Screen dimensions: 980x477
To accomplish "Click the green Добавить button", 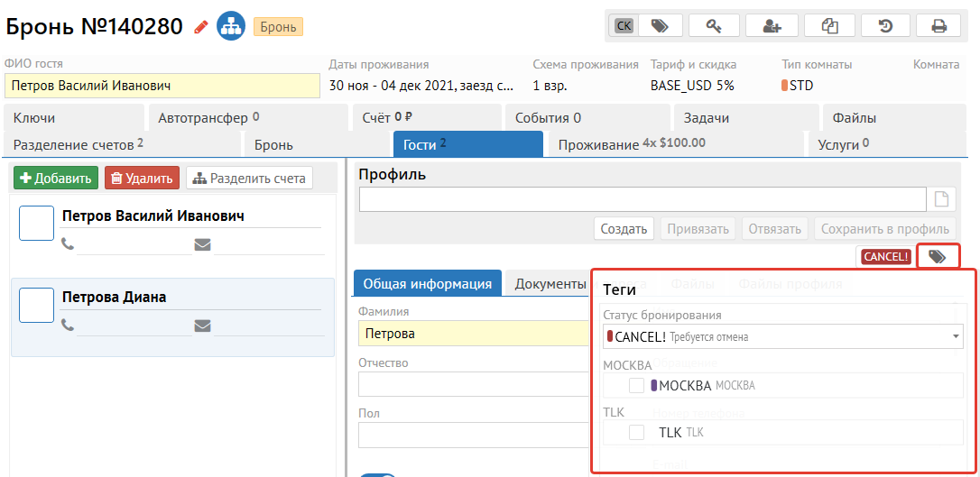I will 56,179.
